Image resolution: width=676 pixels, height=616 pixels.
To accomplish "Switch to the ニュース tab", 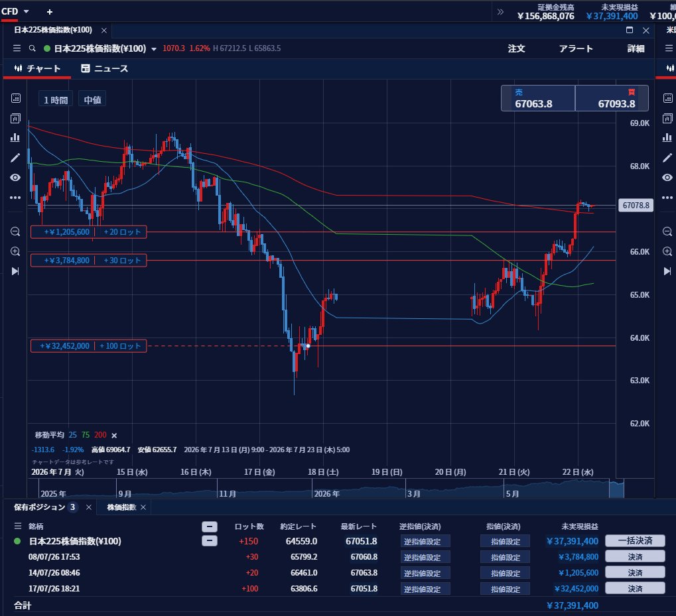I will pos(105,68).
